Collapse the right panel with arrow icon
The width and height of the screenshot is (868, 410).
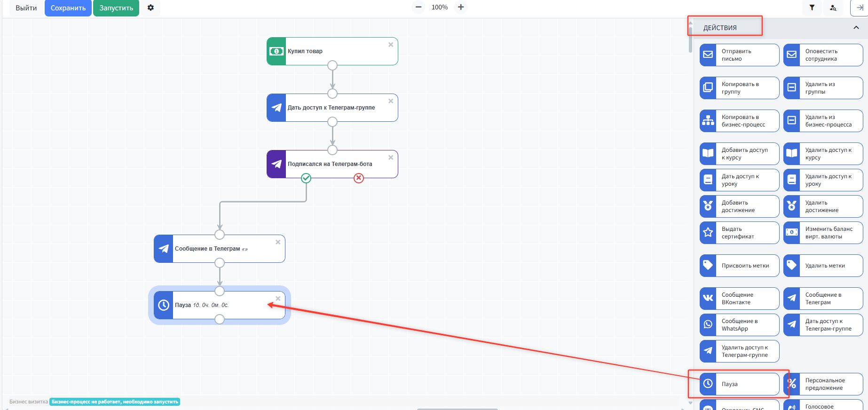(859, 8)
